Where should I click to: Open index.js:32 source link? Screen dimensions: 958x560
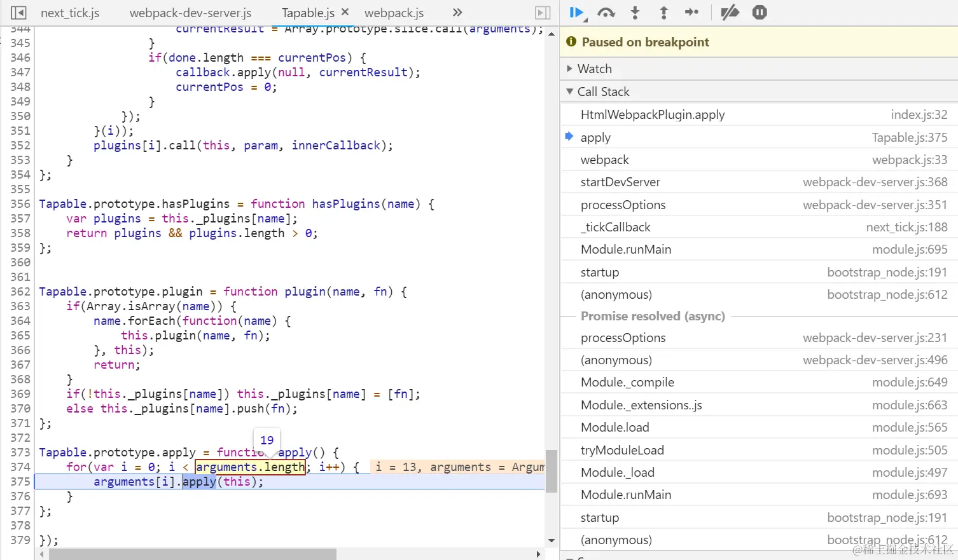(919, 114)
